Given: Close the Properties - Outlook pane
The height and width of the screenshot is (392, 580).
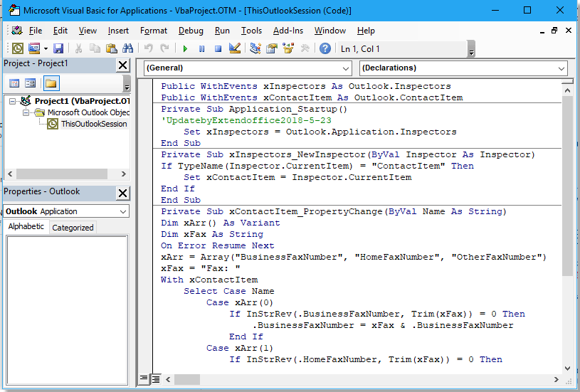Looking at the screenshot, I should click(x=122, y=193).
